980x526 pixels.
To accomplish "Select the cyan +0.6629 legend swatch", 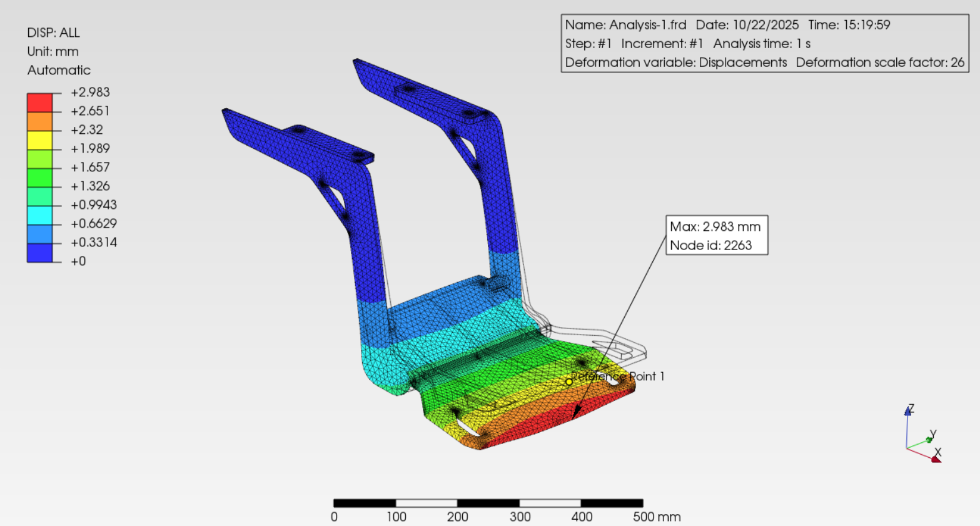I will pos(39,215).
